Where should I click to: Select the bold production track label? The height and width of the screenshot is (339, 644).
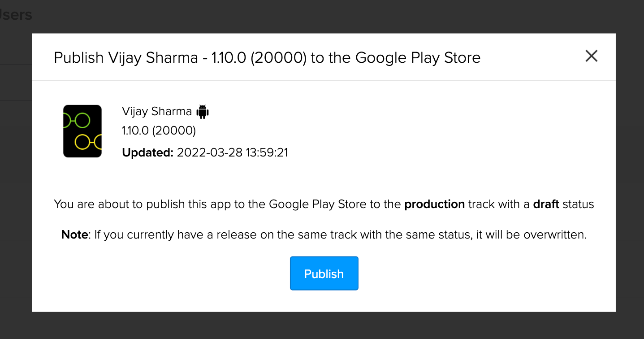[434, 204]
